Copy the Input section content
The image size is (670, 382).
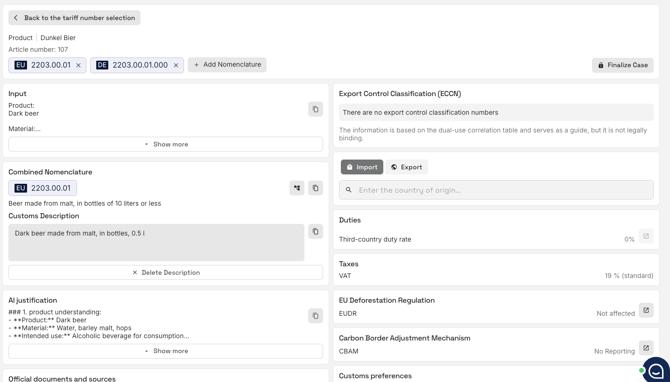pos(315,109)
